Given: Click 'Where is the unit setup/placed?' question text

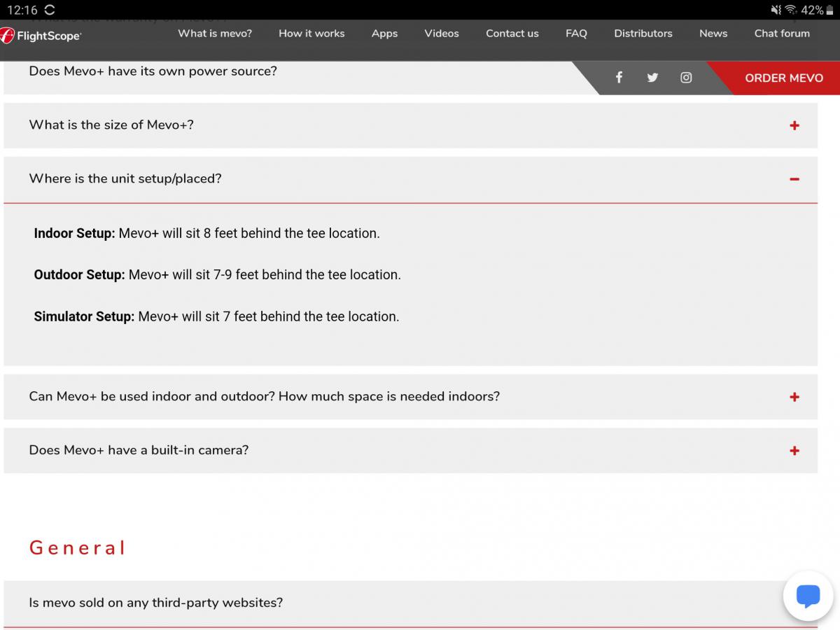Looking at the screenshot, I should click(x=125, y=178).
